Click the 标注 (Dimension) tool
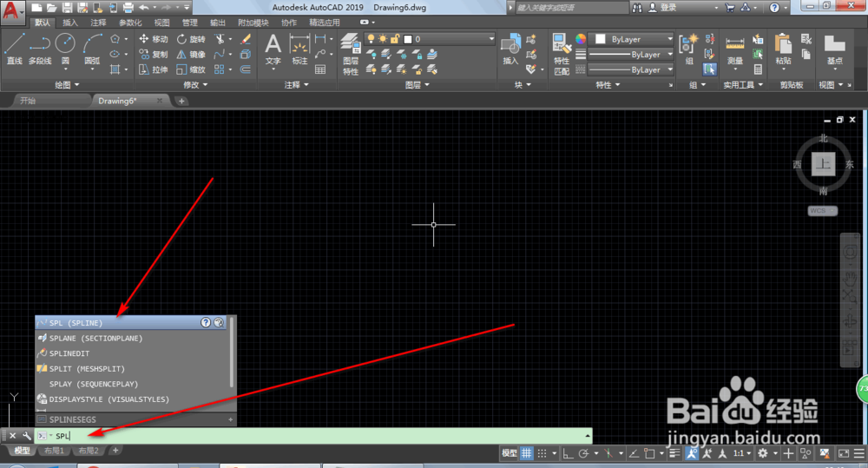The width and height of the screenshot is (868, 468). [x=299, y=49]
